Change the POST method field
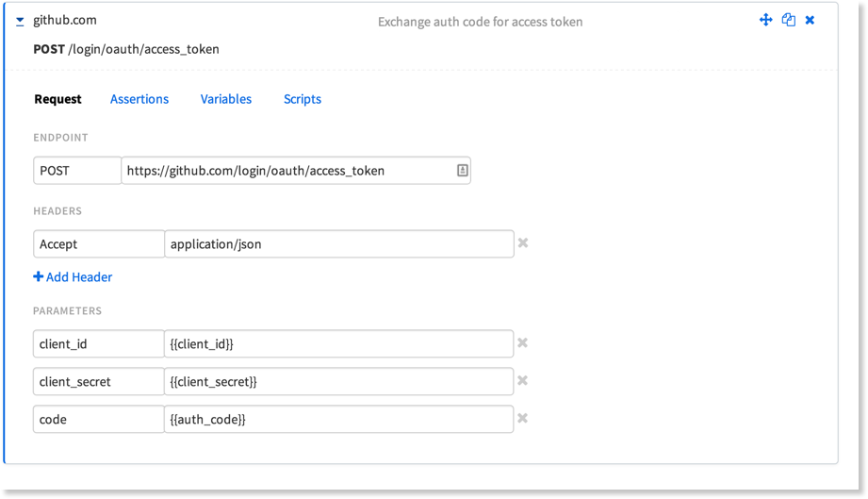The image size is (868, 499). (x=77, y=171)
